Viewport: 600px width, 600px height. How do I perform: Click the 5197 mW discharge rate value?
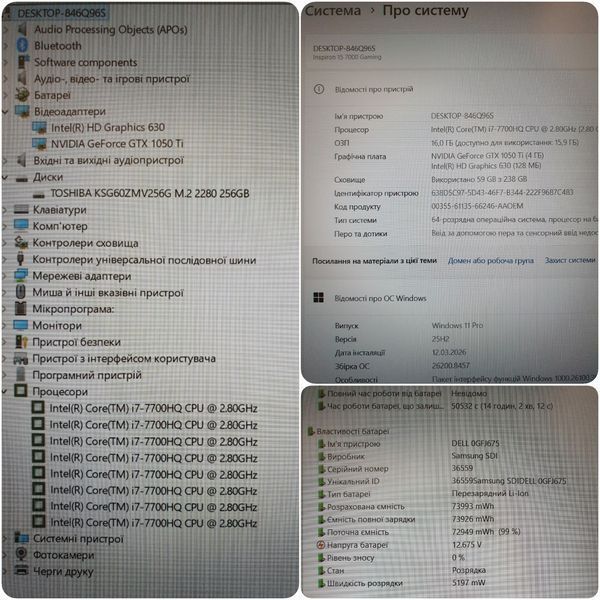point(469,582)
